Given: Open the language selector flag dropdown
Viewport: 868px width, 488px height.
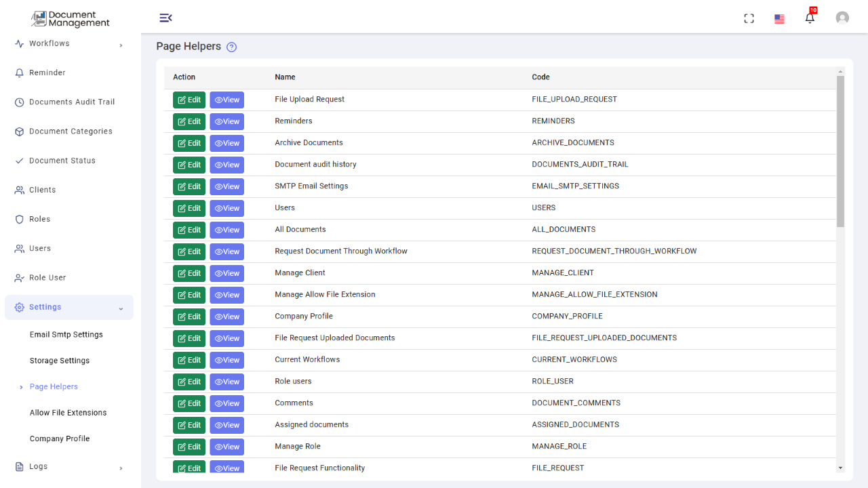Looking at the screenshot, I should pos(778,18).
